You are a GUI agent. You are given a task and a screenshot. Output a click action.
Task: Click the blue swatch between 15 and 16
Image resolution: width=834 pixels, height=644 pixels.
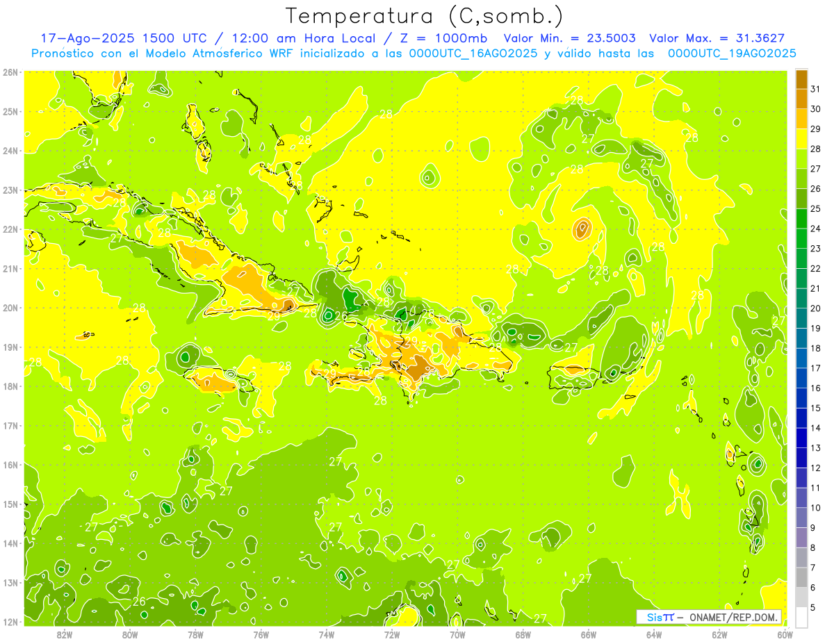point(801,398)
